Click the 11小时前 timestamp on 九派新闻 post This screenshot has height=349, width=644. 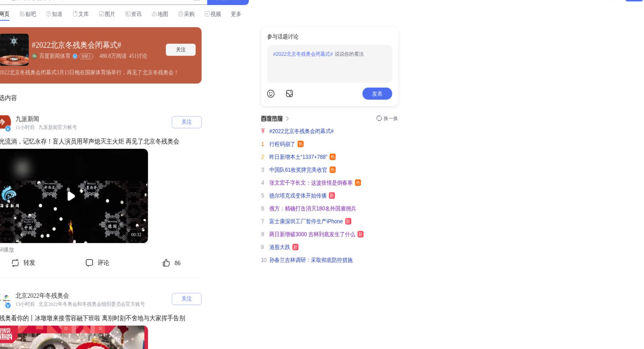pos(25,128)
